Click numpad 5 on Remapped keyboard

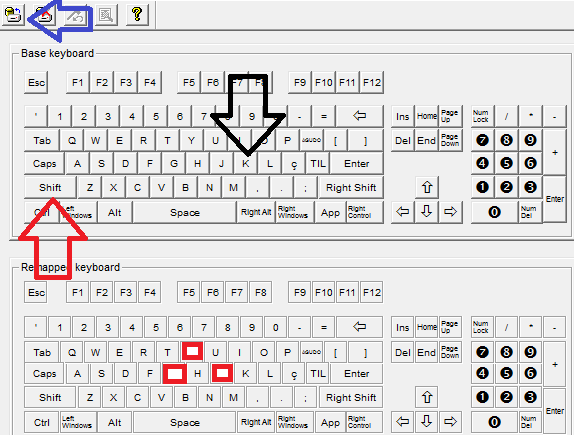coord(506,373)
